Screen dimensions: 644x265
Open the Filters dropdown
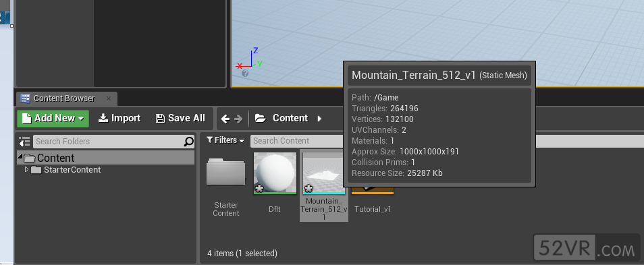click(x=226, y=140)
